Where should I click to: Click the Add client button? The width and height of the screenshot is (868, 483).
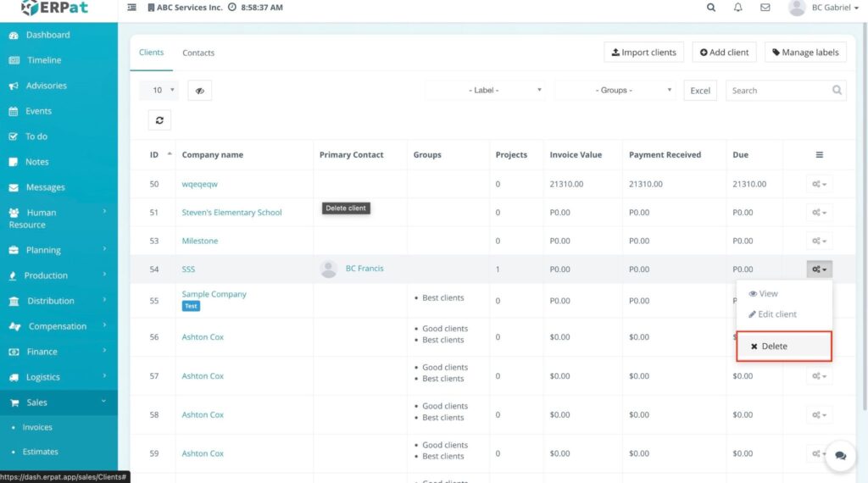724,53
